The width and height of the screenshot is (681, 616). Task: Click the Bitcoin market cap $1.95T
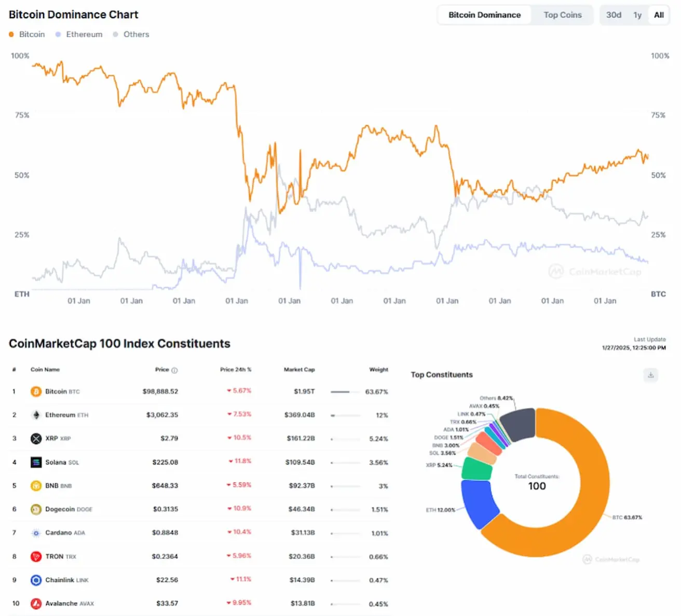(x=304, y=392)
